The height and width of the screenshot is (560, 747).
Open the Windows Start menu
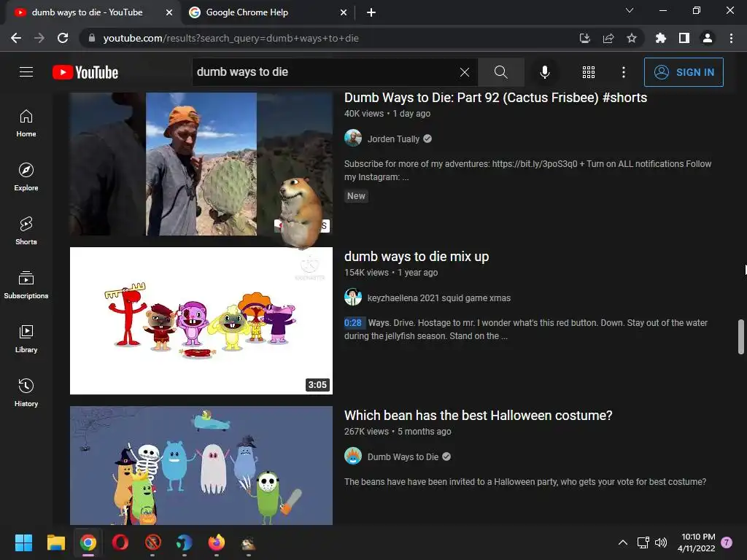coord(23,542)
